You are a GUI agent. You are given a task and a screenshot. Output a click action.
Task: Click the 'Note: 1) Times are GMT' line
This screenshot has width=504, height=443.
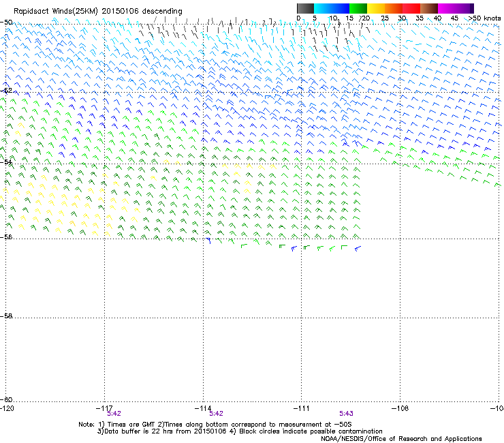[x=215, y=425]
